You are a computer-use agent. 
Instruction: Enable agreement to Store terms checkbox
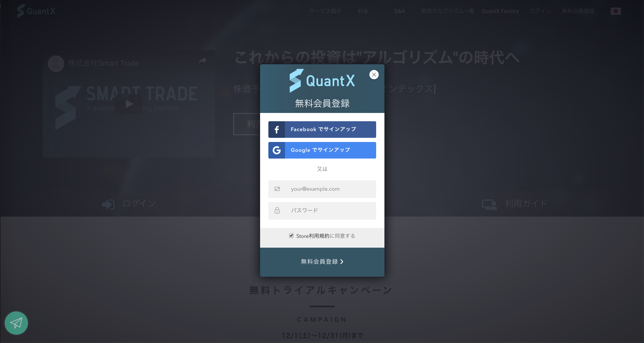[291, 236]
